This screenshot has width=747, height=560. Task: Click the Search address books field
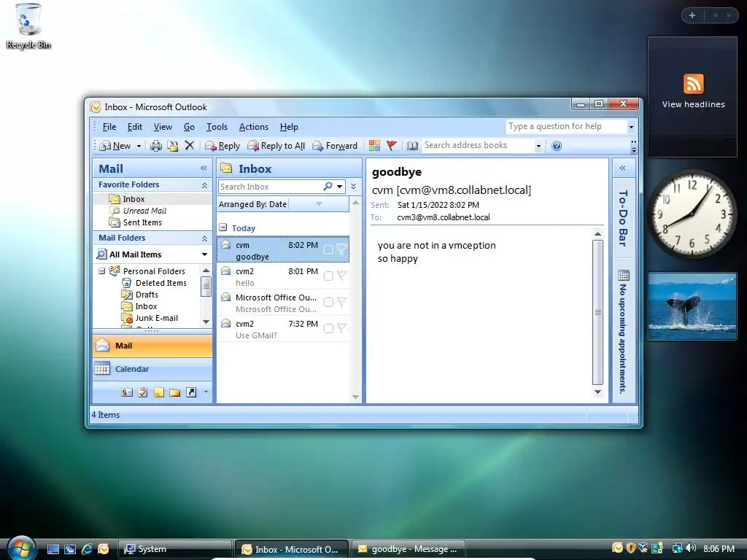tap(478, 145)
